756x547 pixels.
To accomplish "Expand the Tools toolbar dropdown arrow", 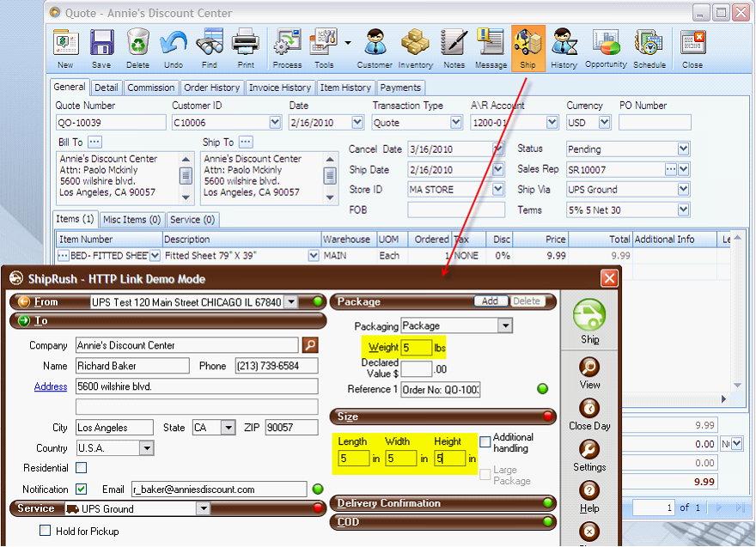I will tap(348, 43).
